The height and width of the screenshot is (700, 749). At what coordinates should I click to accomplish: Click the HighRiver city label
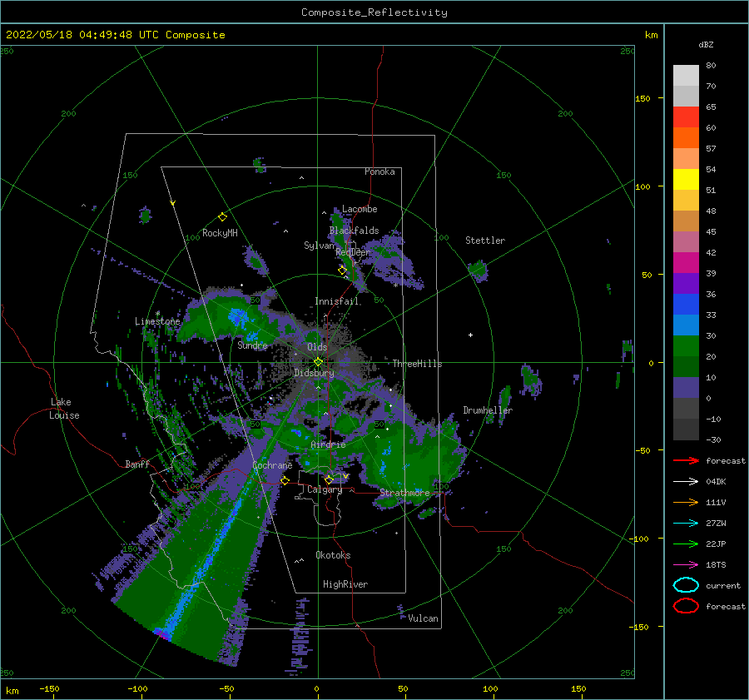[345, 584]
